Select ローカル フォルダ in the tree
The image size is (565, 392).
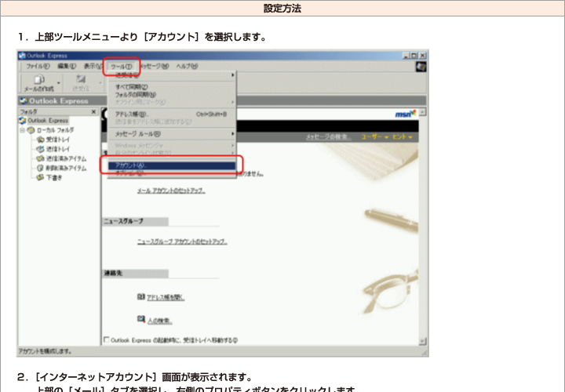click(x=55, y=130)
